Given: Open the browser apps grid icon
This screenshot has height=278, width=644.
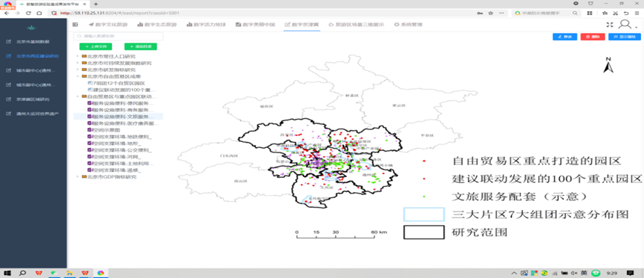Looking at the screenshot, I should click(x=590, y=13).
